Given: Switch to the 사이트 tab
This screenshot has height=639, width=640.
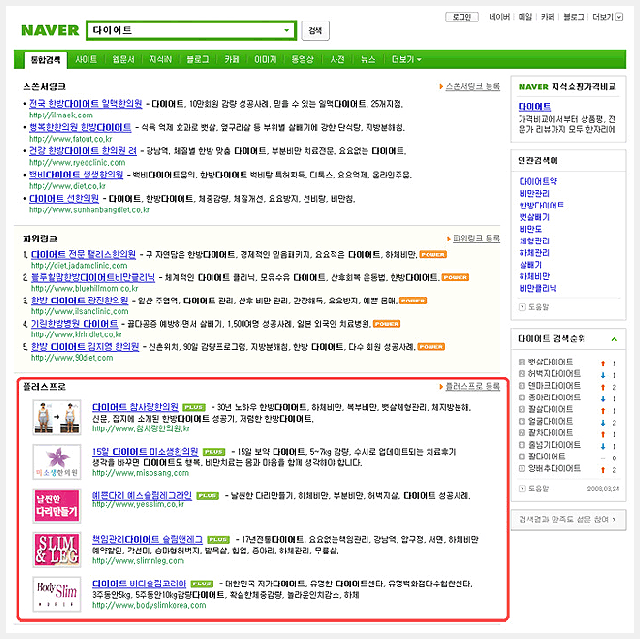Looking at the screenshot, I should click(86, 60).
